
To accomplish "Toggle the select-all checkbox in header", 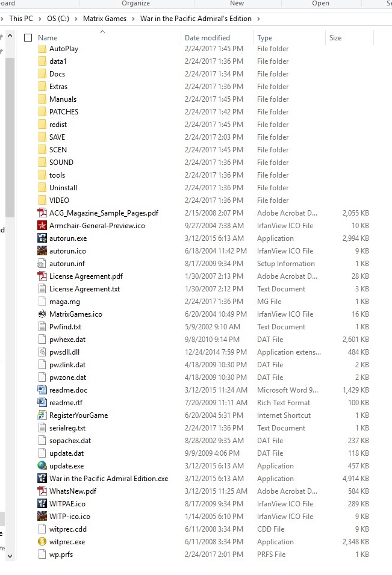I will pyautogui.click(x=28, y=38).
